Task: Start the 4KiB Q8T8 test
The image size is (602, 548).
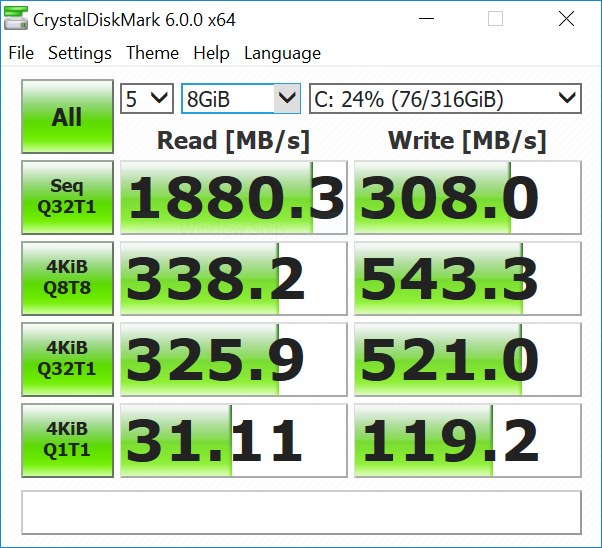Action: point(68,278)
